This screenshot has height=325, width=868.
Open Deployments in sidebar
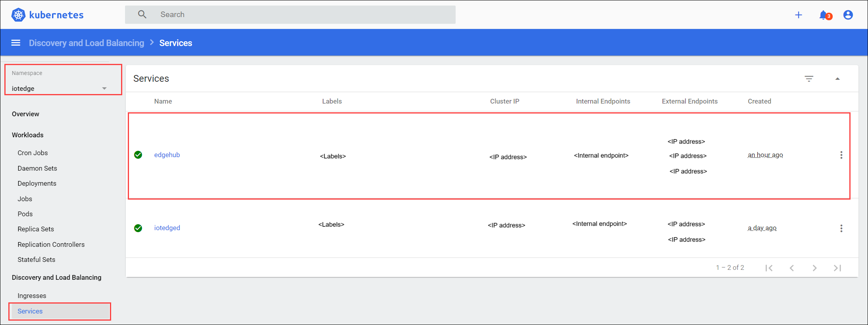37,183
